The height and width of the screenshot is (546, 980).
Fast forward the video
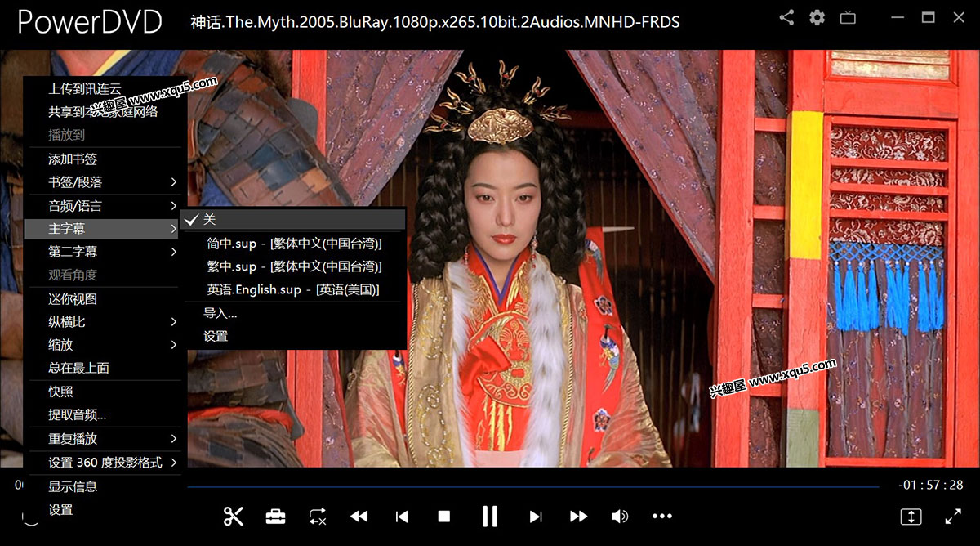(578, 516)
